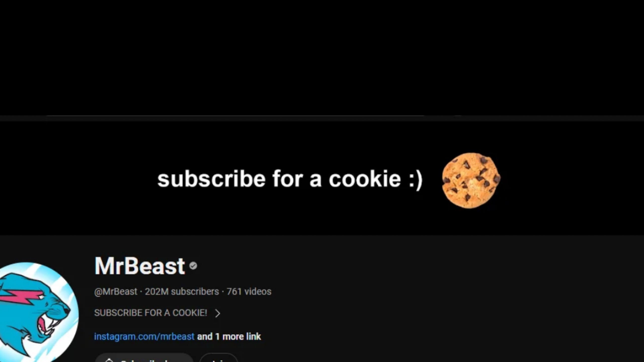Click the chocolate chip cookie image
The width and height of the screenshot is (644, 362).
click(x=471, y=180)
